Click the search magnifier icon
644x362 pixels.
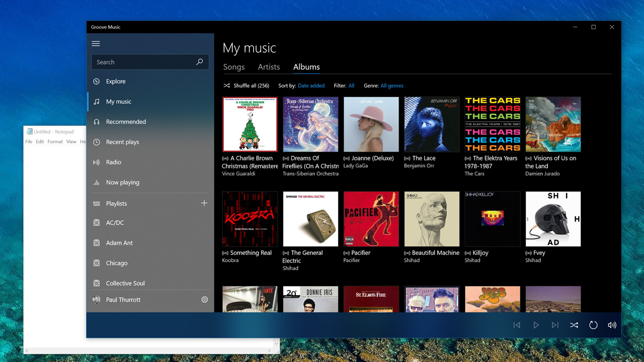[201, 62]
